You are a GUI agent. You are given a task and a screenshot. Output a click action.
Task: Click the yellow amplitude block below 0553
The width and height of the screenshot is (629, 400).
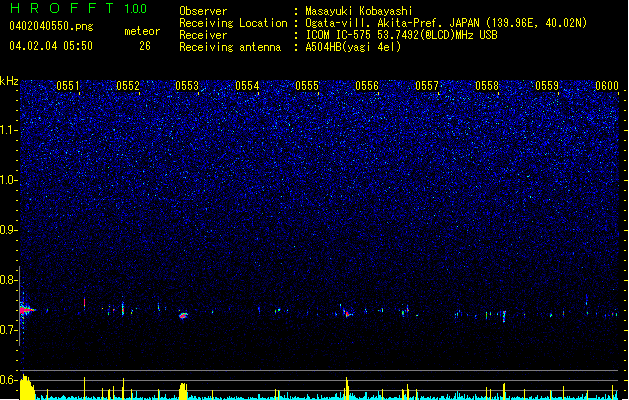point(183,391)
